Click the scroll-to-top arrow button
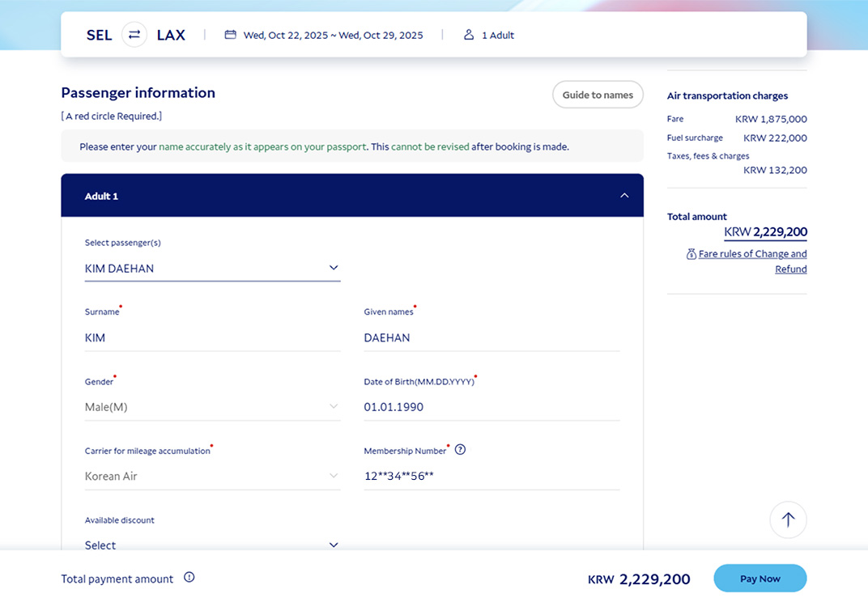 tap(788, 519)
